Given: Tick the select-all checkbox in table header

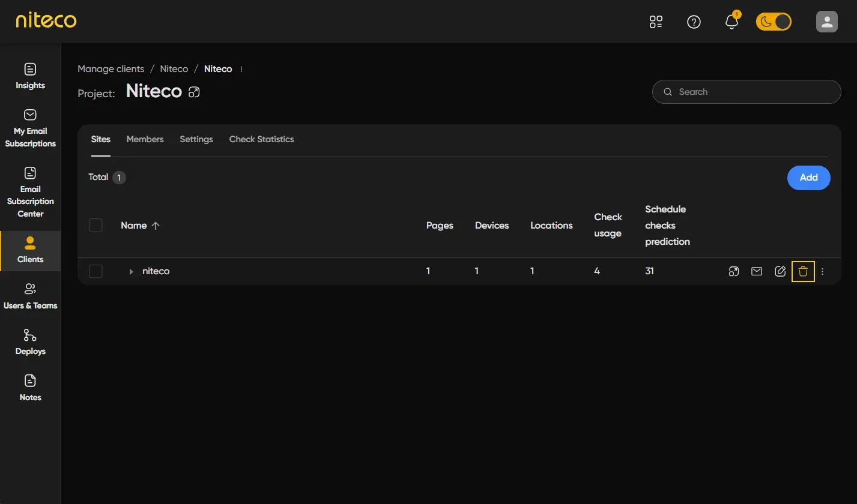Looking at the screenshot, I should 95,225.
